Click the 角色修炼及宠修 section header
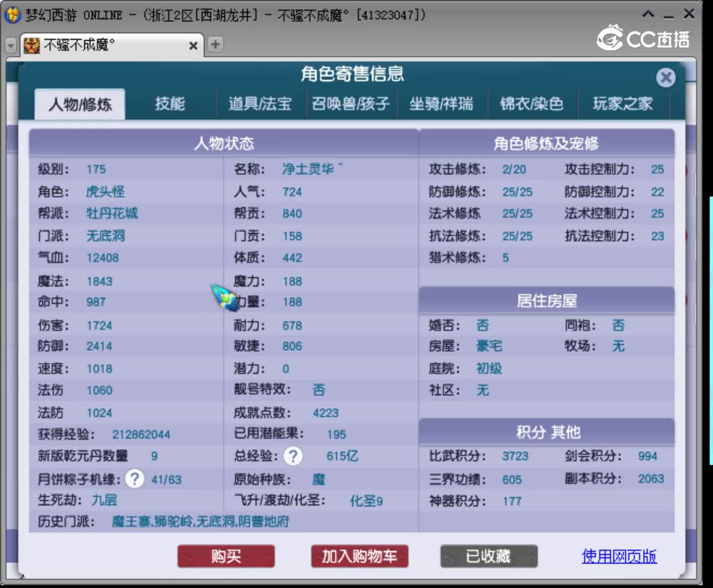The height and width of the screenshot is (588, 713). pyautogui.click(x=546, y=144)
